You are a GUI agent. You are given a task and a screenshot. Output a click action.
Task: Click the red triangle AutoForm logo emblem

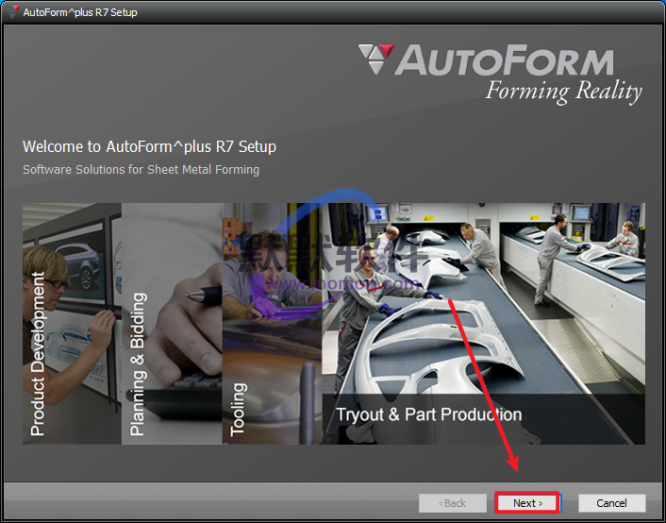click(375, 59)
